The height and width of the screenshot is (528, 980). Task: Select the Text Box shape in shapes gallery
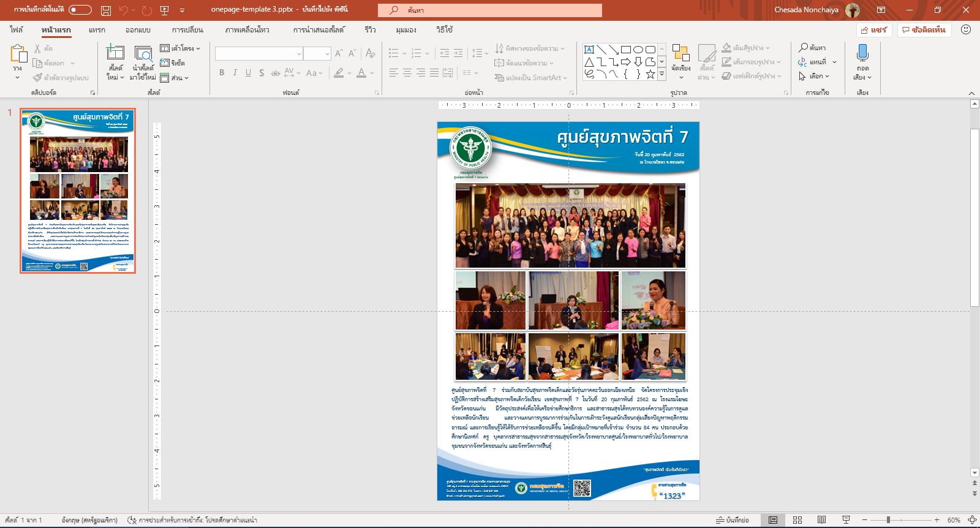pos(589,50)
